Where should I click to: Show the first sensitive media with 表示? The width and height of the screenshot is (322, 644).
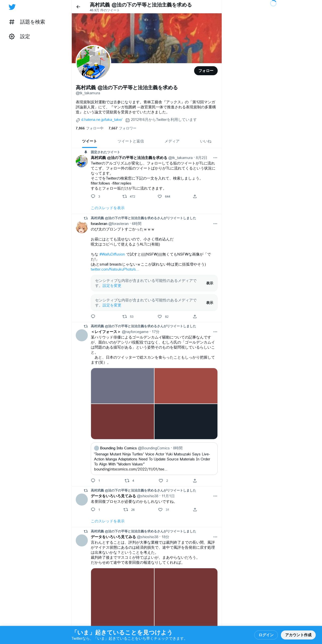pyautogui.click(x=210, y=283)
